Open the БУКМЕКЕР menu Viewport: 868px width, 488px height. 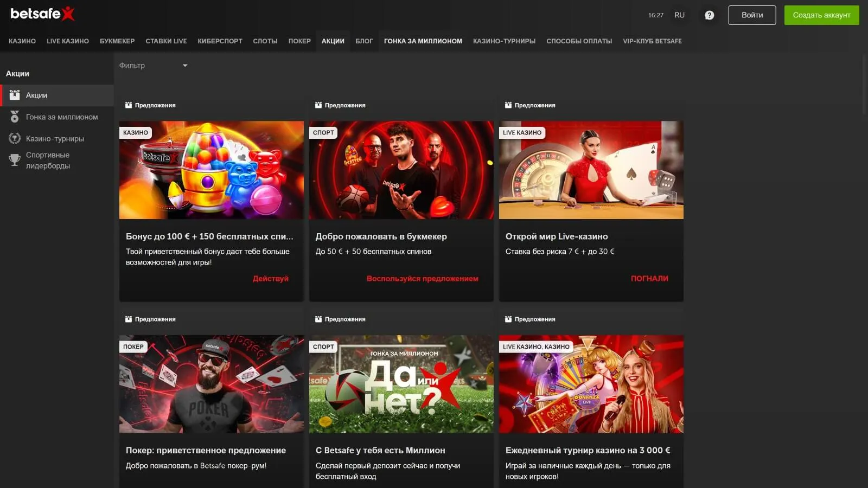coord(117,41)
